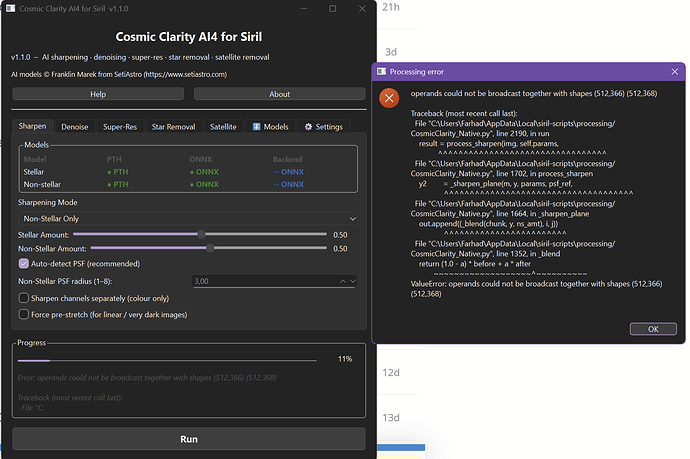Click the Run button

pos(189,439)
